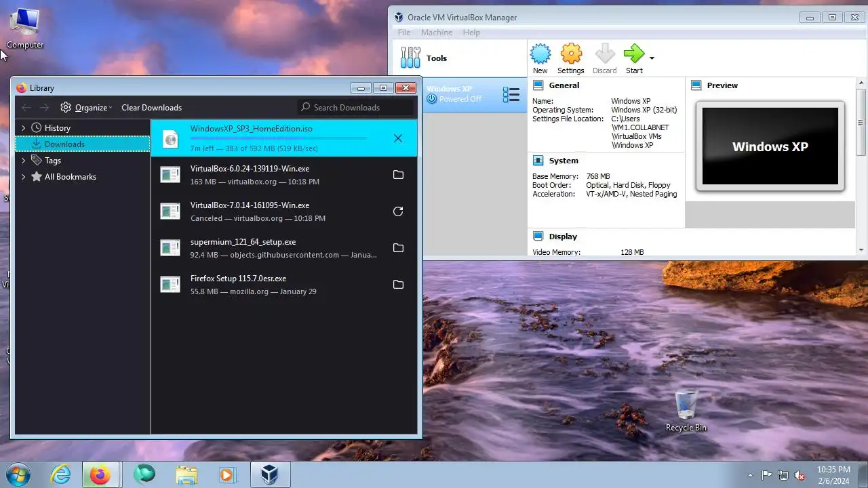Open Windows XP machine list menu icon
868x488 pixels.
point(511,94)
